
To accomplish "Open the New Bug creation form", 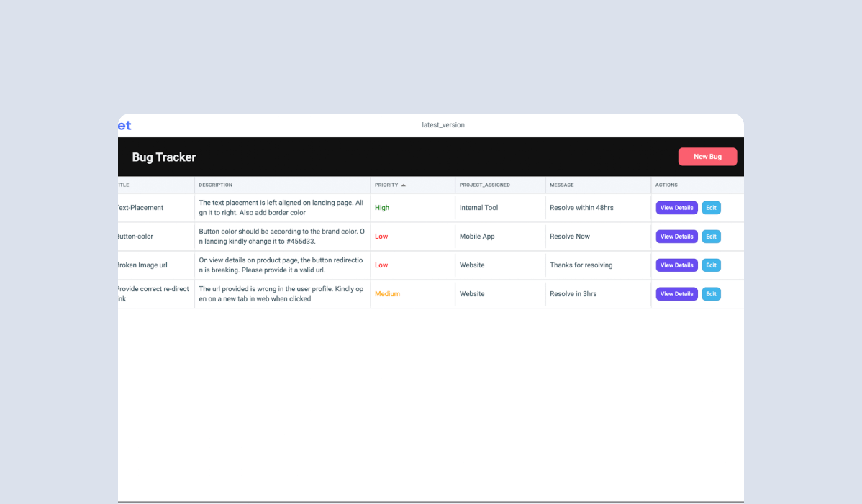I will tap(707, 156).
